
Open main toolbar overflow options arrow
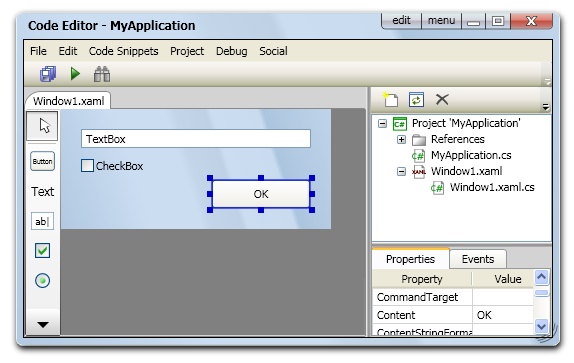(547, 82)
